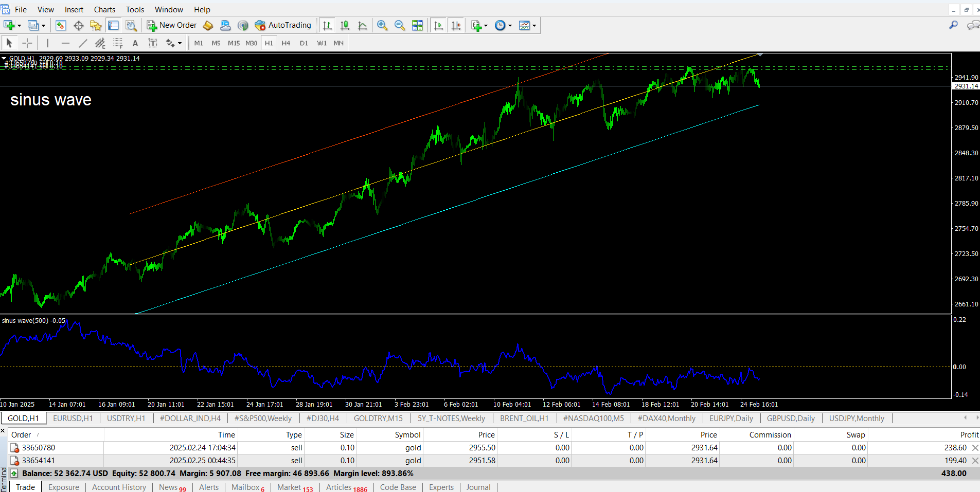Switch to M1 timeframe
Screen dimensions: 980x492
(199, 43)
